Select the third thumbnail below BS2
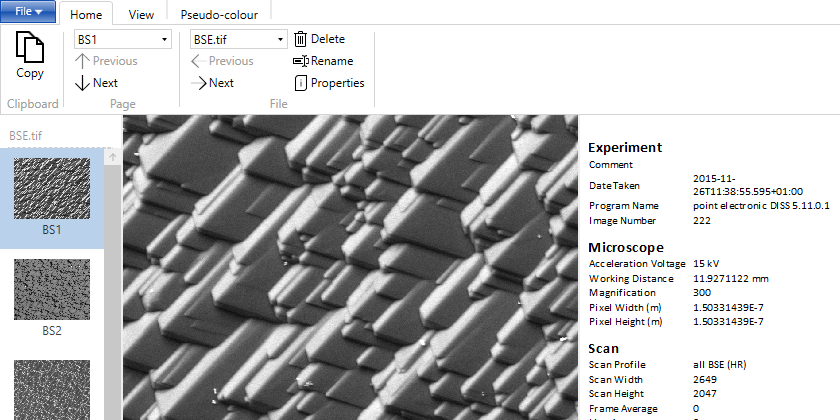This screenshot has width=840, height=420. [52, 390]
